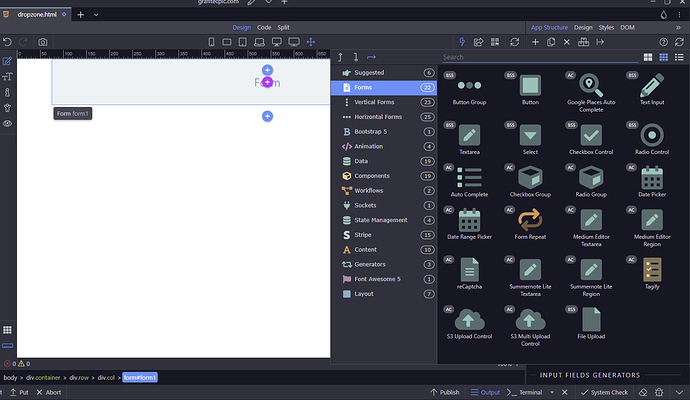Insert the Tagify component
Viewport: 690px width, 400px height.
coord(652,274)
